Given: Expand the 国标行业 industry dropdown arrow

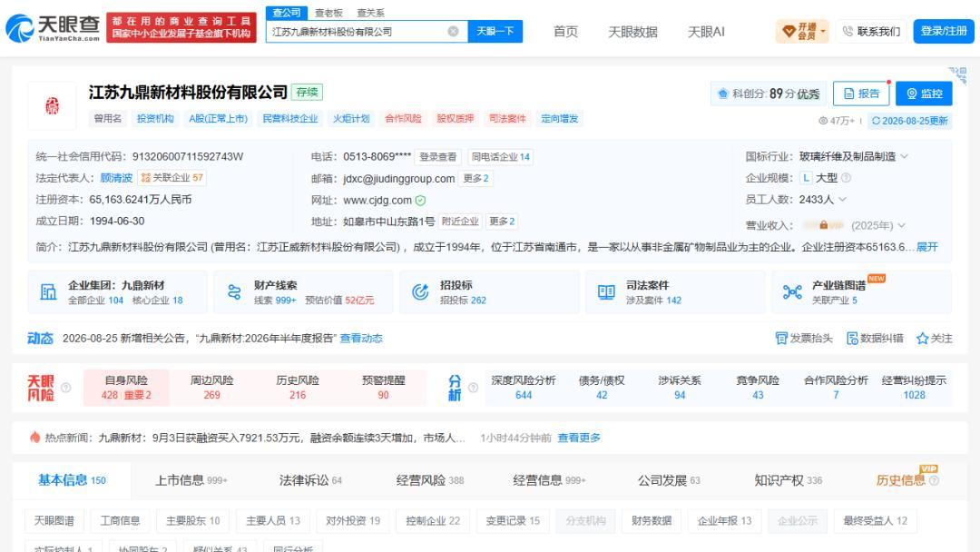Looking at the screenshot, I should pyautogui.click(x=905, y=156).
